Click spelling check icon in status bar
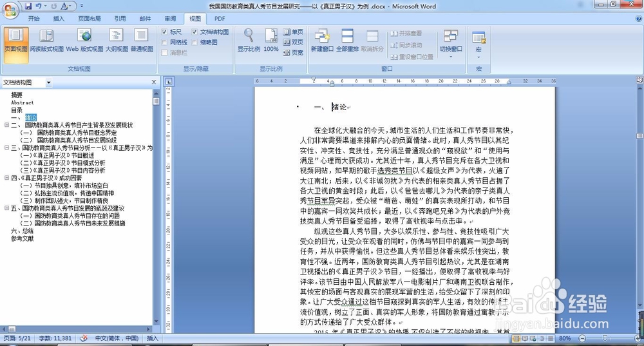The height and width of the screenshot is (346, 644). coord(84,338)
